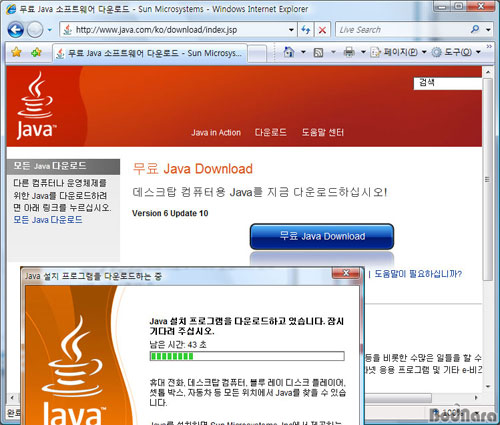Focus the 검색 search field on Java page
This screenshot has height=425, width=500.
(448, 83)
